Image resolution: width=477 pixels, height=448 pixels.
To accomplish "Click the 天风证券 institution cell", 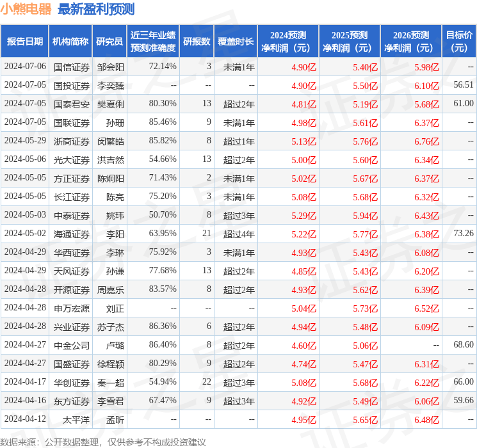I will [x=72, y=271].
